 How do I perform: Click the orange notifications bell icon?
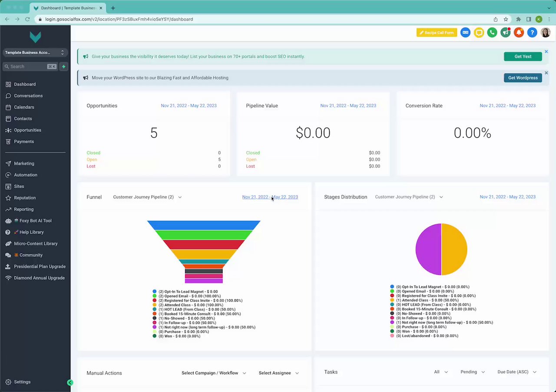(519, 33)
